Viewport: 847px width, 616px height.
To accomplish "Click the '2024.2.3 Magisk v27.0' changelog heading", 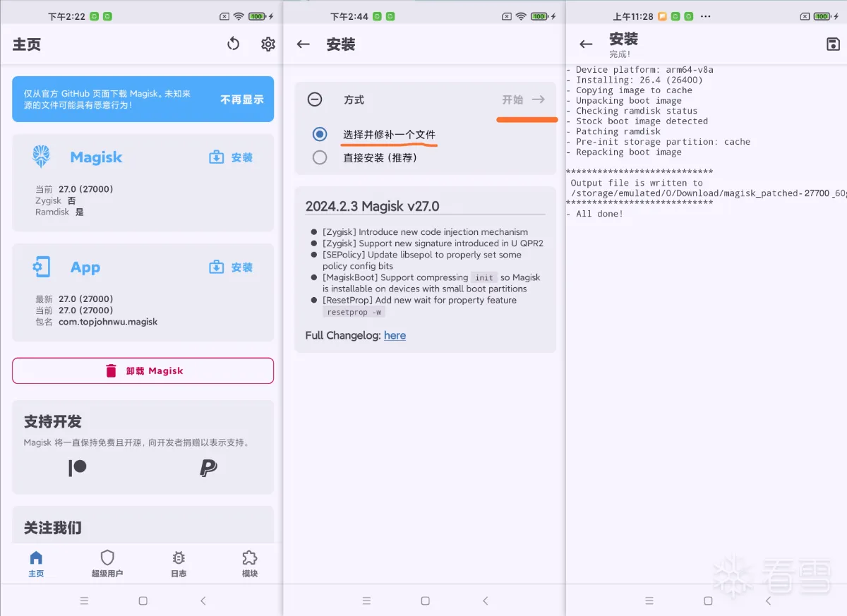I will click(373, 206).
